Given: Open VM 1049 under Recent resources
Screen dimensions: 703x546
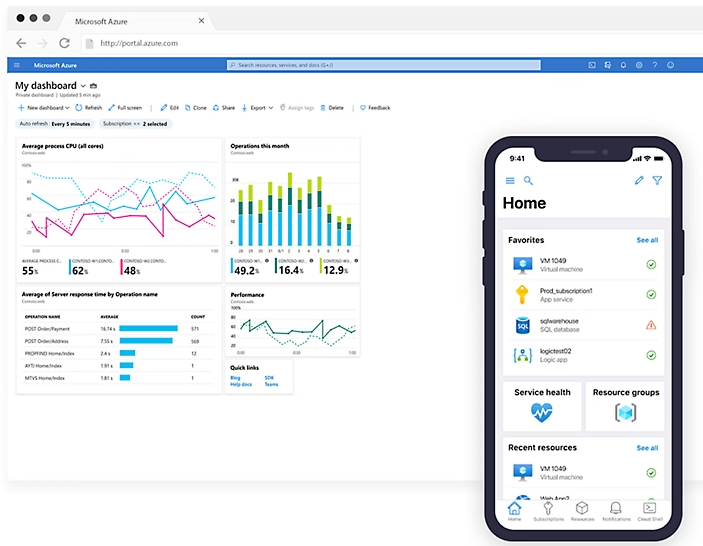Looking at the screenshot, I should (584, 472).
